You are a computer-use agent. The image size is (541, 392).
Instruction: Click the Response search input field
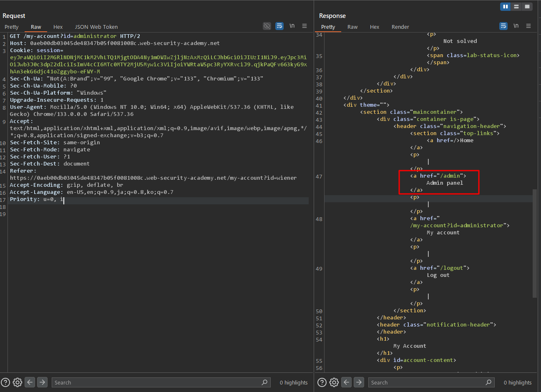point(425,382)
